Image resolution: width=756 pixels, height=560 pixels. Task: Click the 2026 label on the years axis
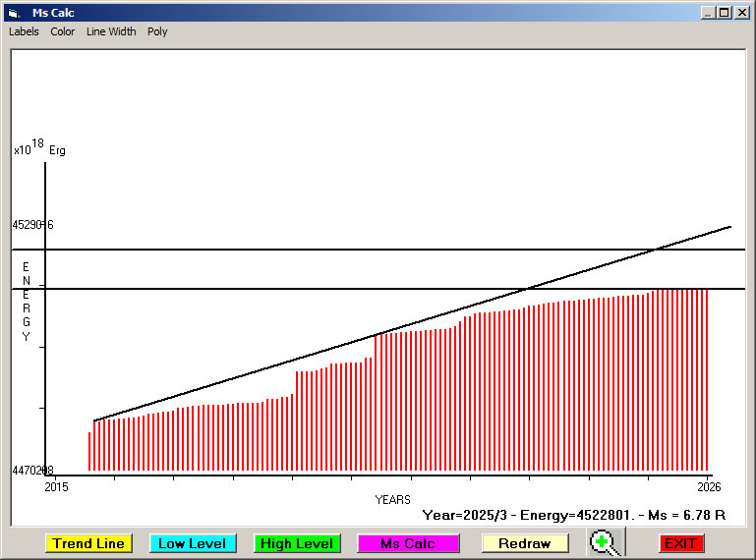[x=709, y=486]
